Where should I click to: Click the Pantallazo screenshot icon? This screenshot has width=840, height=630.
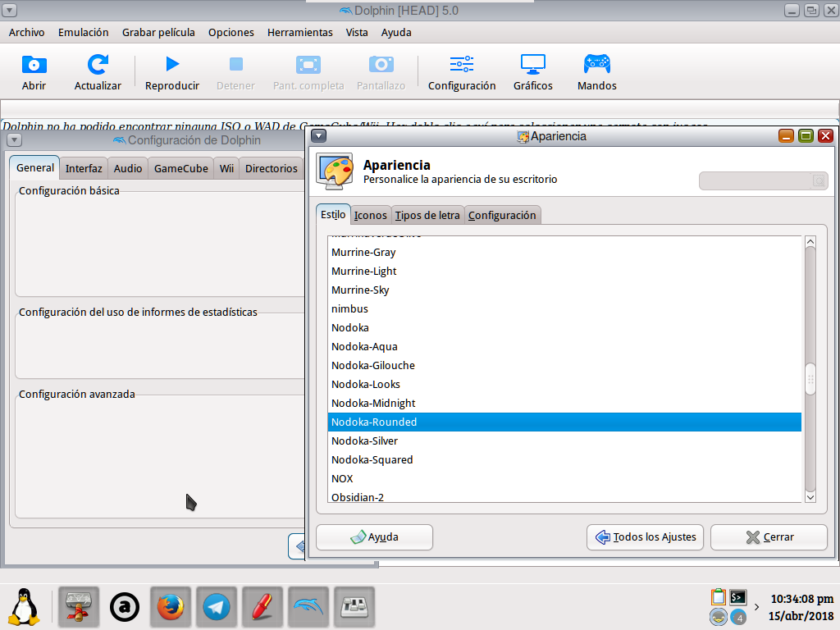(x=381, y=64)
